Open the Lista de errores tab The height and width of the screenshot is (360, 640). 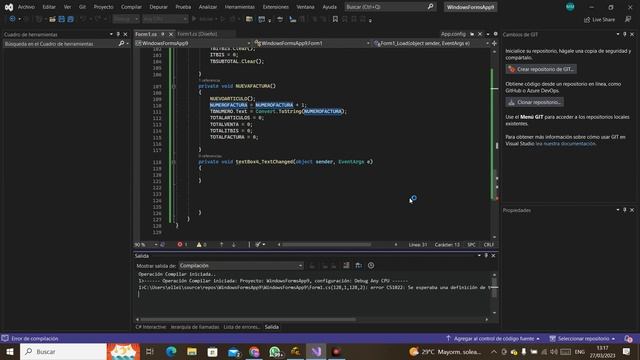[x=242, y=327]
